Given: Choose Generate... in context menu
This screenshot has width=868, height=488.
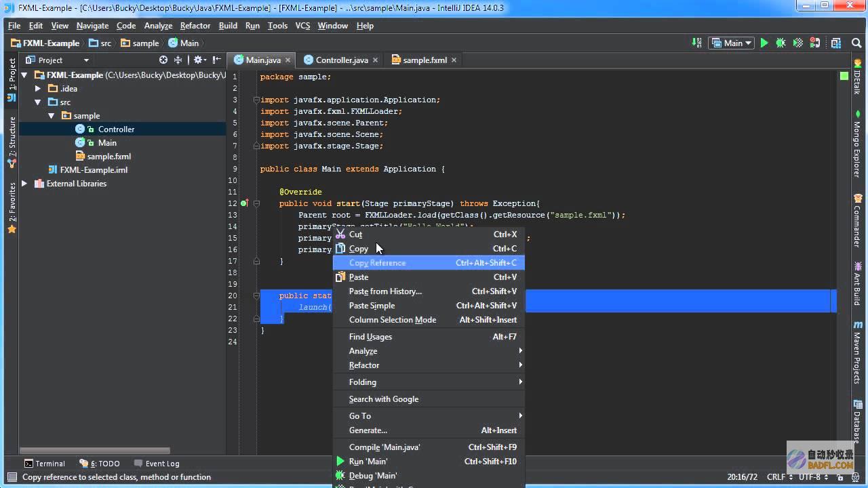Looking at the screenshot, I should tap(429, 430).
